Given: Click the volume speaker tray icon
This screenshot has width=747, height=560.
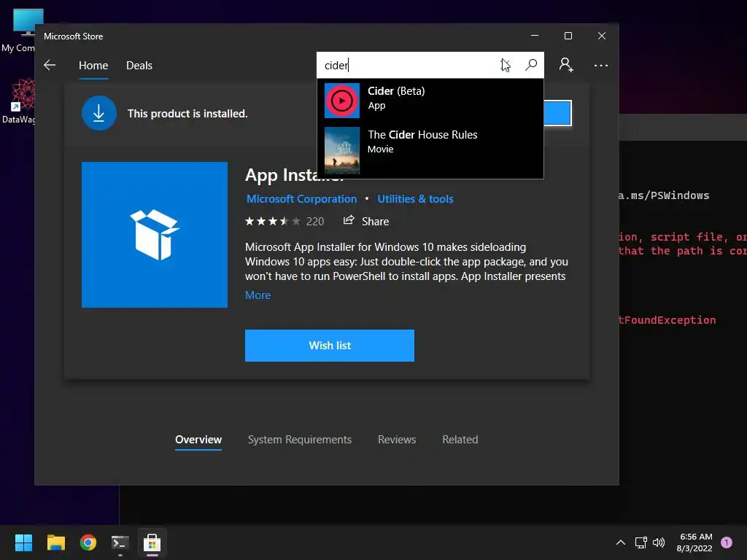Looking at the screenshot, I should pos(659,542).
